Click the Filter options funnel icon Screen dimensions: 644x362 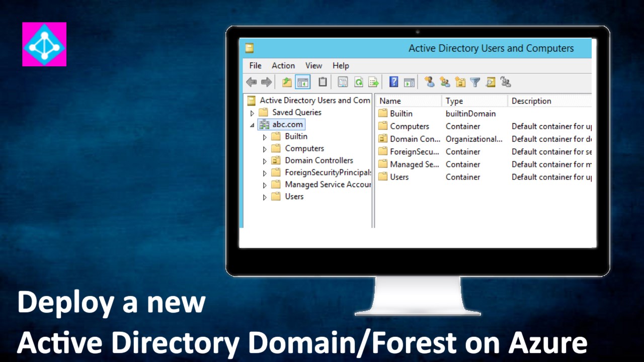pos(475,82)
